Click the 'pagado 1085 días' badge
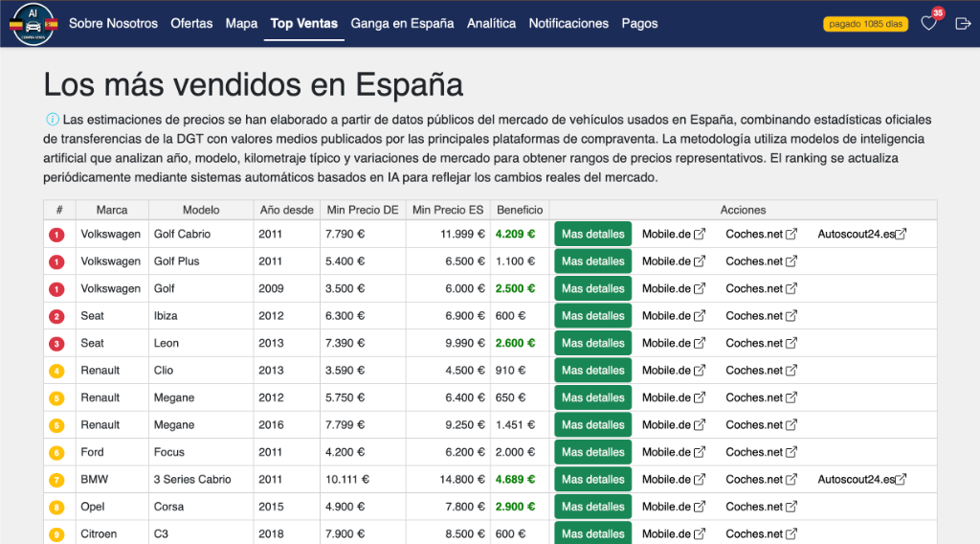This screenshot has height=544, width=980. (x=865, y=24)
